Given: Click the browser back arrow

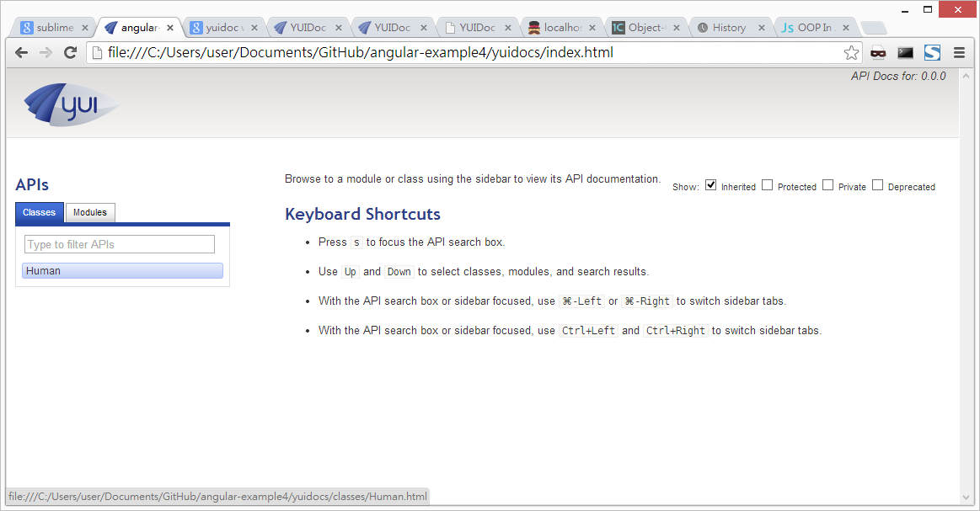Looking at the screenshot, I should pyautogui.click(x=21, y=52).
